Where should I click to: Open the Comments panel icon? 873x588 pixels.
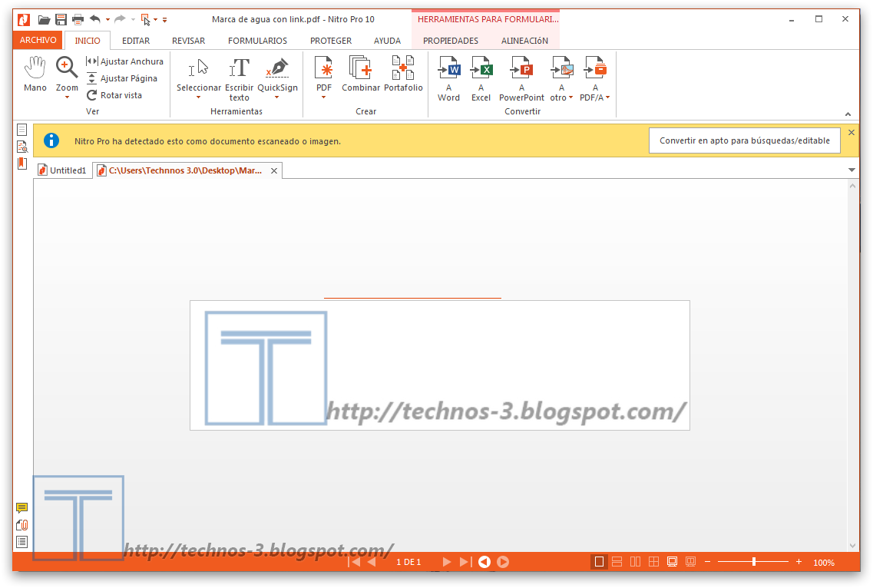(21, 508)
